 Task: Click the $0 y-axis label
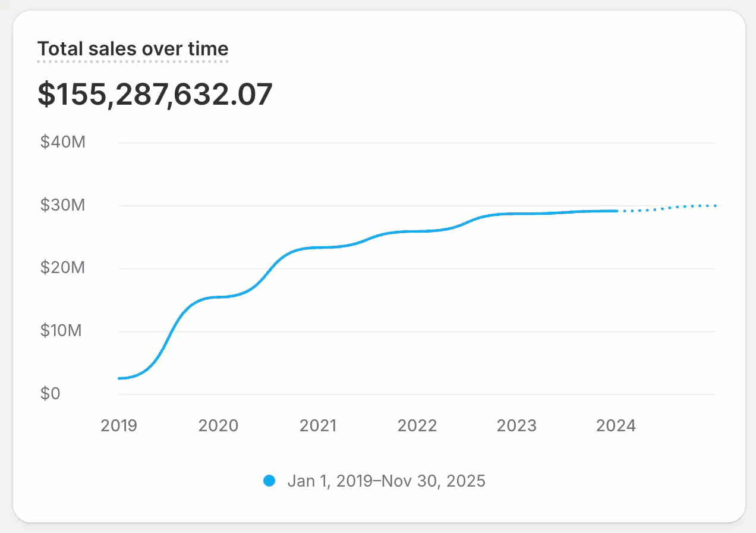click(x=51, y=394)
